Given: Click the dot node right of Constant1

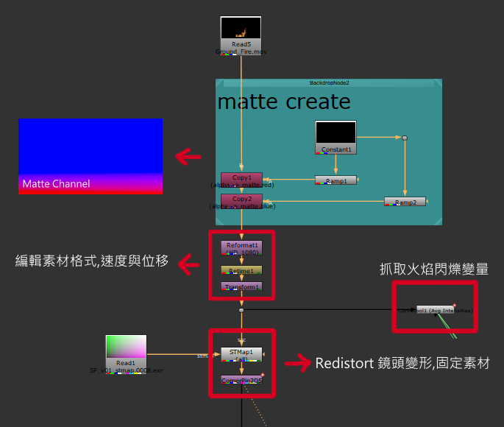Looking at the screenshot, I should tap(405, 138).
